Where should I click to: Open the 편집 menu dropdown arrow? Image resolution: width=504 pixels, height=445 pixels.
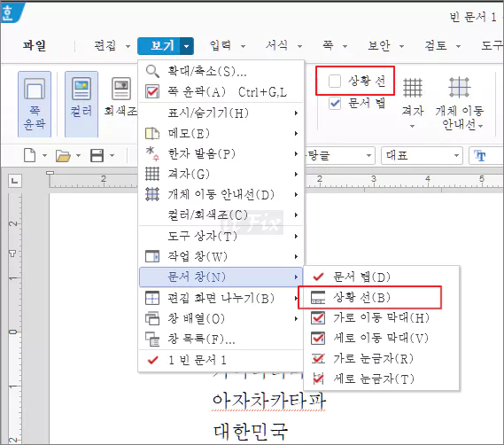point(128,47)
